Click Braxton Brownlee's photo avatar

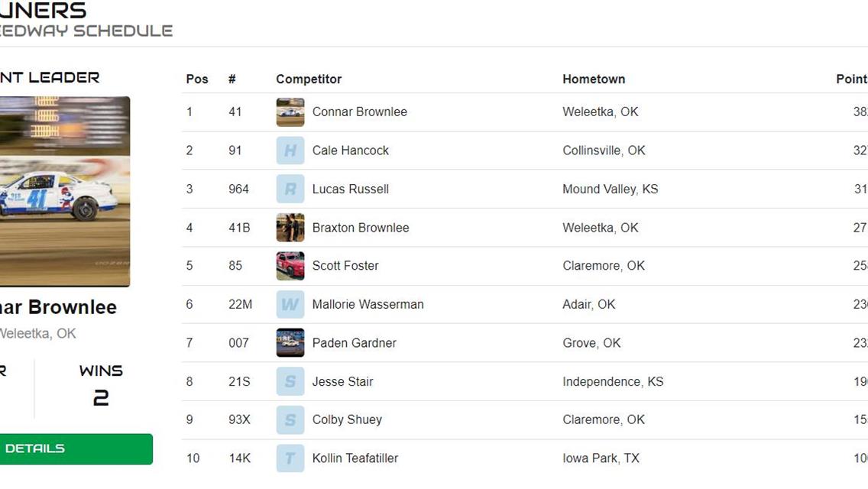(290, 228)
